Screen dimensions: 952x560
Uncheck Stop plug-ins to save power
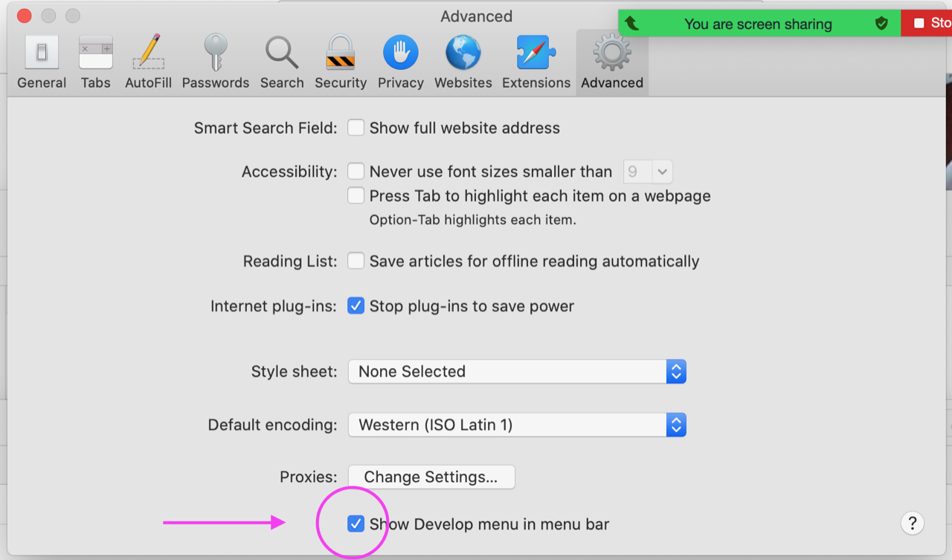point(356,306)
